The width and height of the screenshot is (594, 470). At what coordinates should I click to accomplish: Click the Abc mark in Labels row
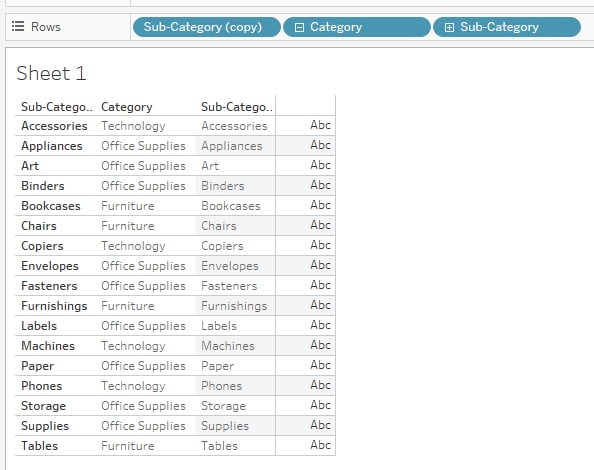point(320,325)
